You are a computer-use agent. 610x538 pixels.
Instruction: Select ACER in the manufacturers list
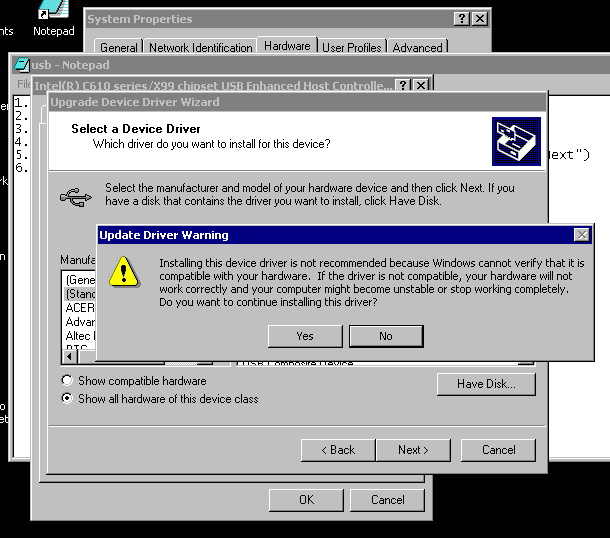80,308
